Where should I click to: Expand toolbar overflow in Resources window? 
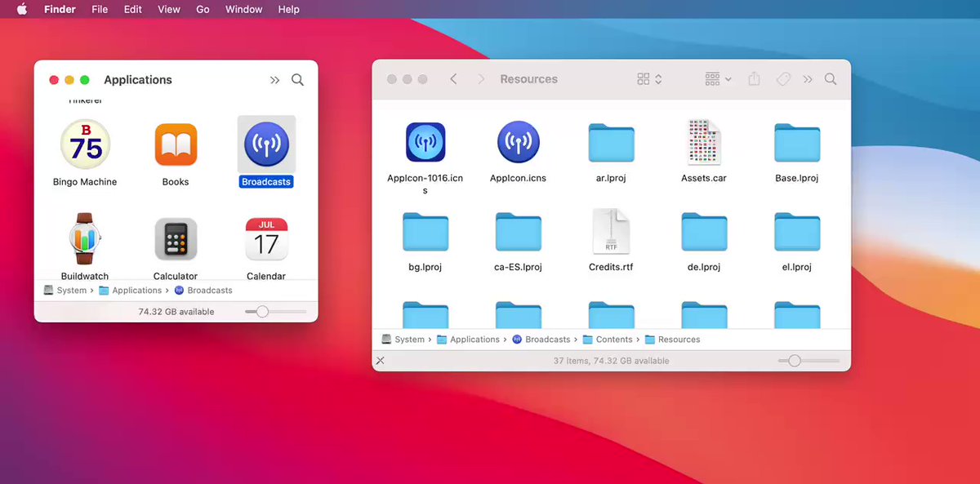(x=808, y=79)
